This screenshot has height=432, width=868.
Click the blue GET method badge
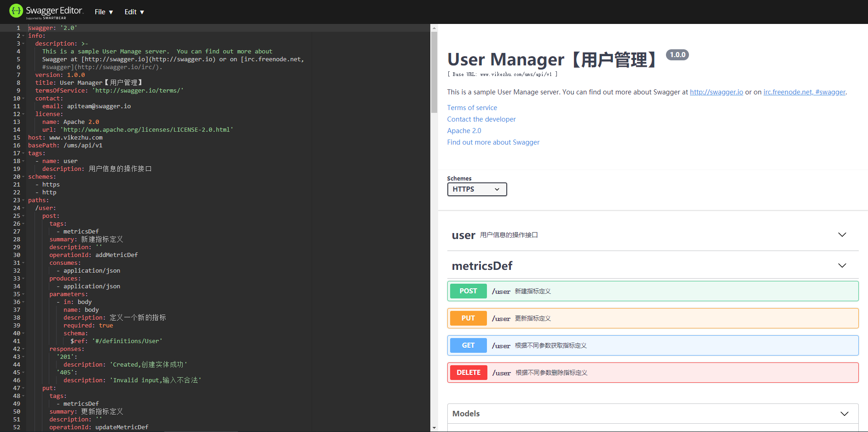coord(468,345)
